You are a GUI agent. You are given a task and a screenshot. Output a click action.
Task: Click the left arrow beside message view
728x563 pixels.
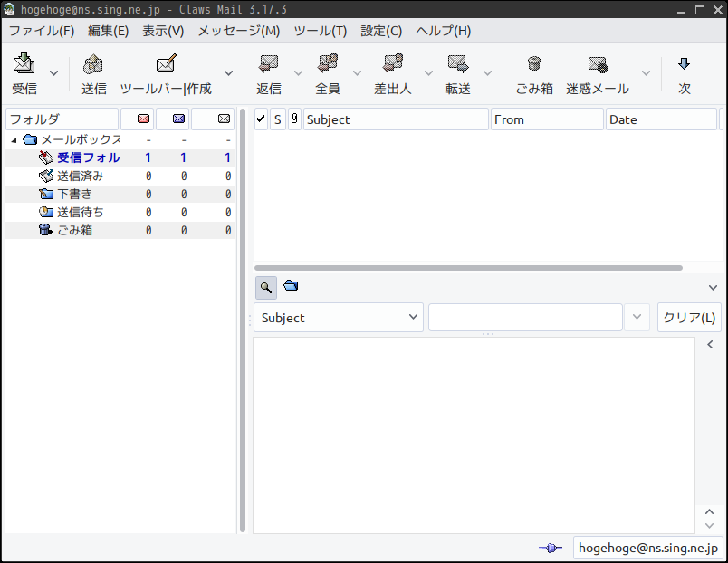(710, 344)
